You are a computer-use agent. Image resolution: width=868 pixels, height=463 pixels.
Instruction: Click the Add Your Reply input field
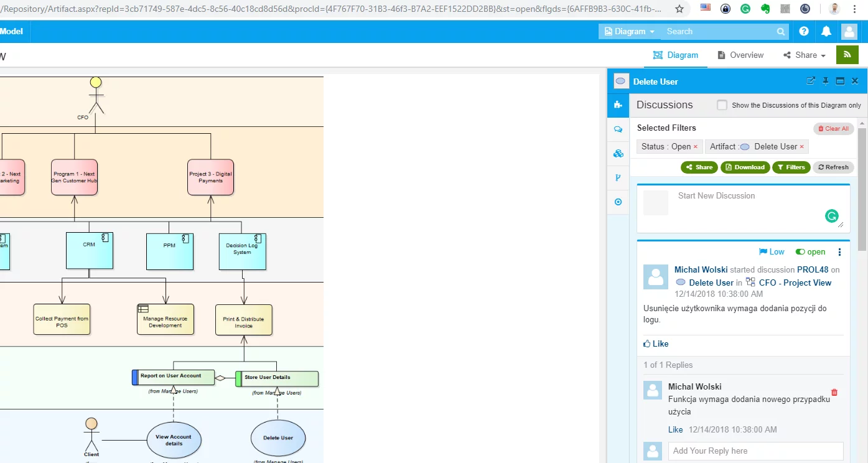coord(755,451)
